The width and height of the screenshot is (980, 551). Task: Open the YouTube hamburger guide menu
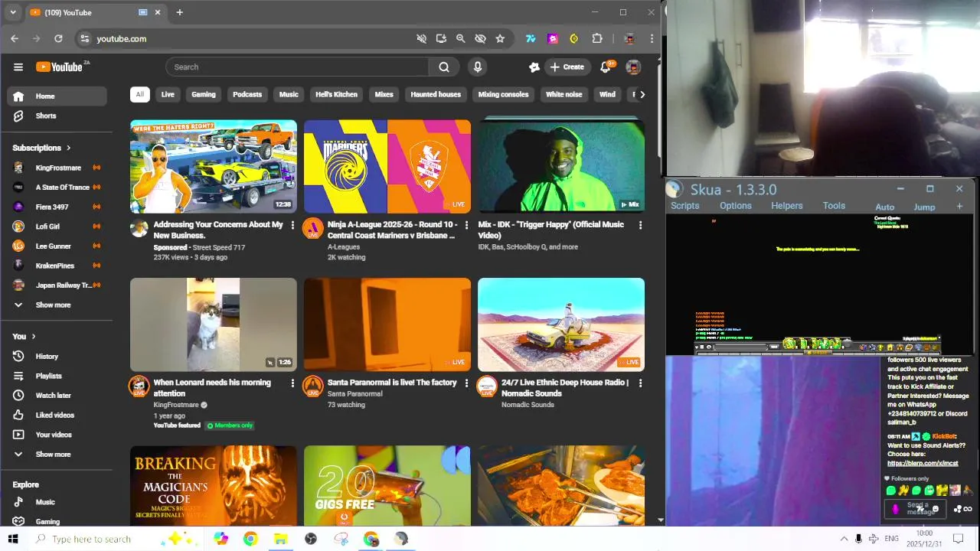pos(18,67)
